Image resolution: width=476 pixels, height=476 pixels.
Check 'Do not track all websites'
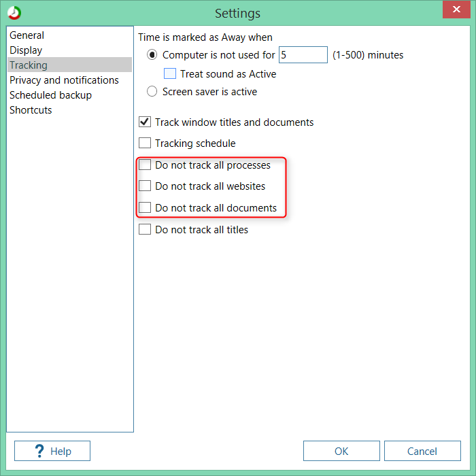pyautogui.click(x=145, y=186)
